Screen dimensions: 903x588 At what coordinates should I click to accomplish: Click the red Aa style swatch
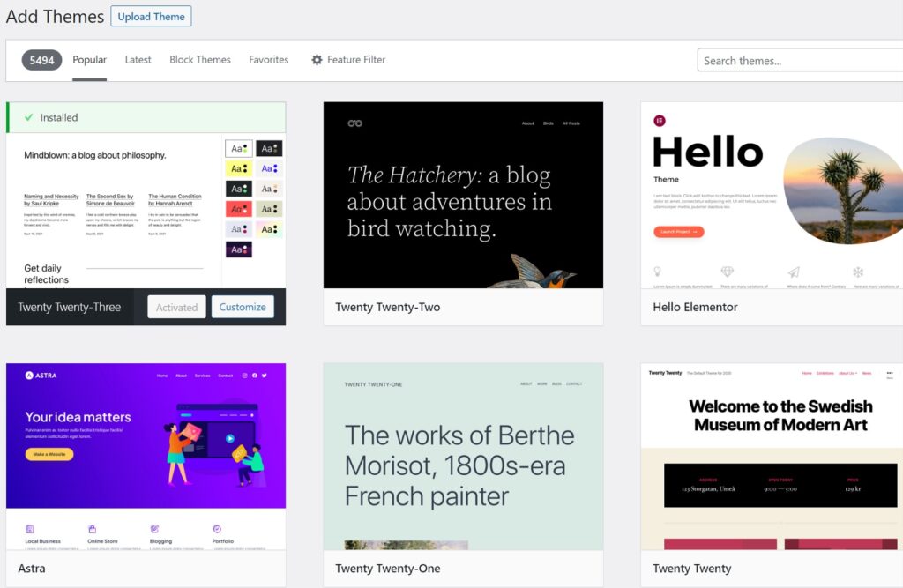click(x=238, y=208)
